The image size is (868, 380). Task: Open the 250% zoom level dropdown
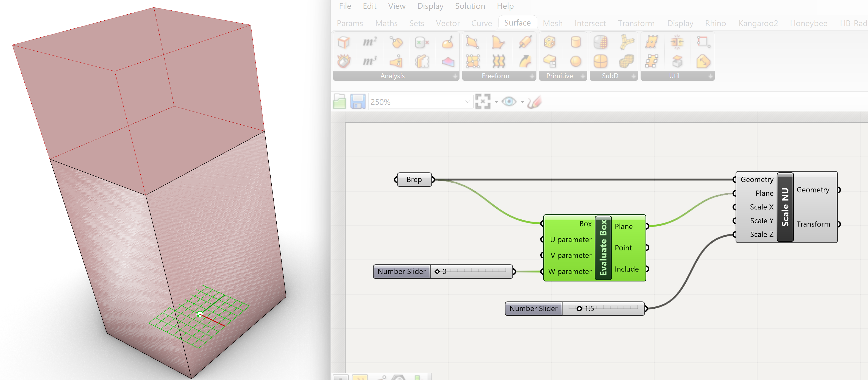pyautogui.click(x=467, y=102)
